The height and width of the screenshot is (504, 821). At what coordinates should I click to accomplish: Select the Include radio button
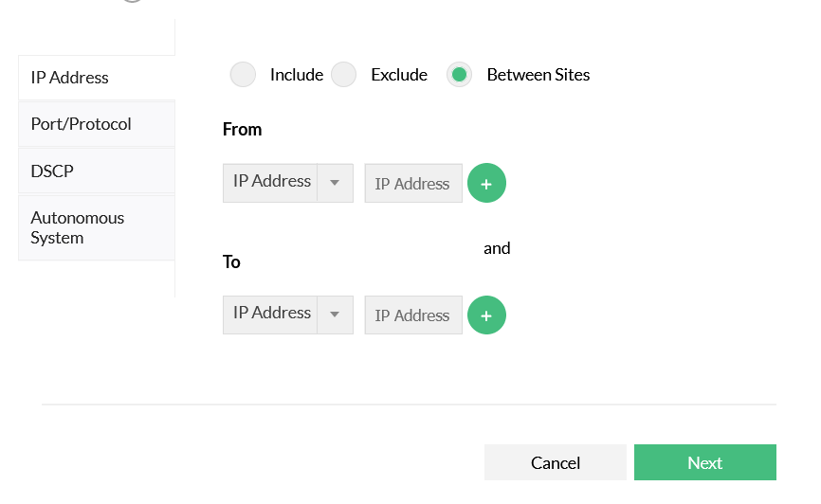click(x=244, y=75)
